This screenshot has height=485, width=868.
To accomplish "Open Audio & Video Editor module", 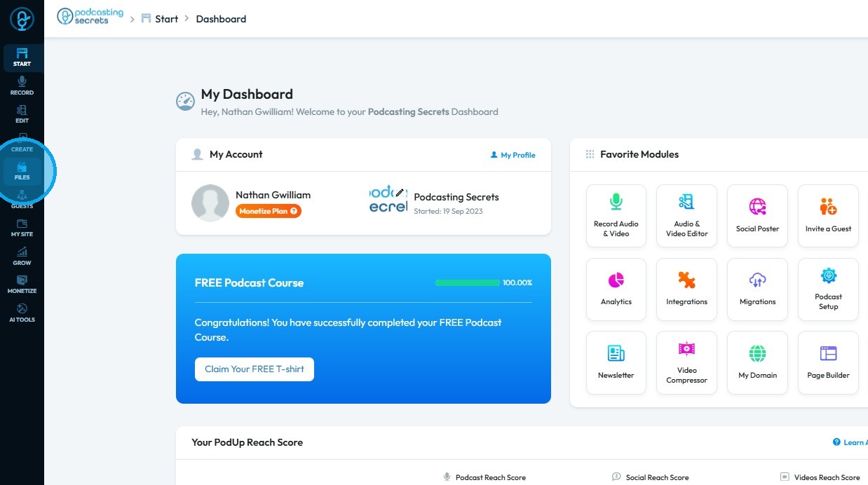I will 686,216.
